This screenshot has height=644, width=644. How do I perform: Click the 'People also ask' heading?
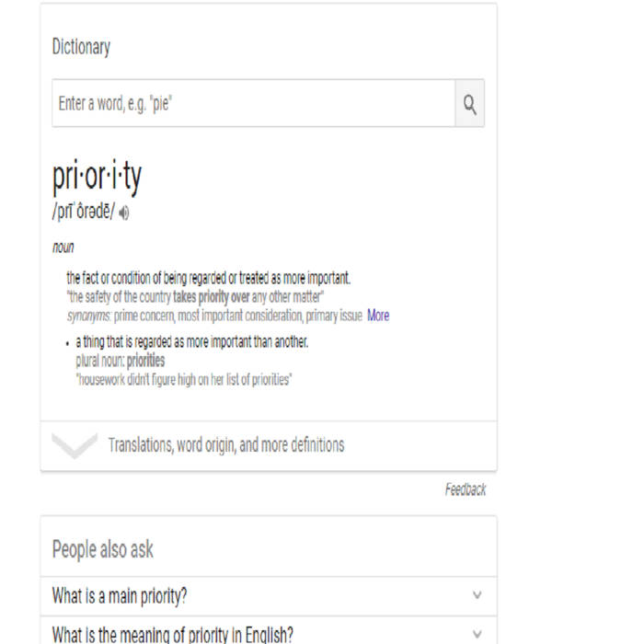point(103,550)
